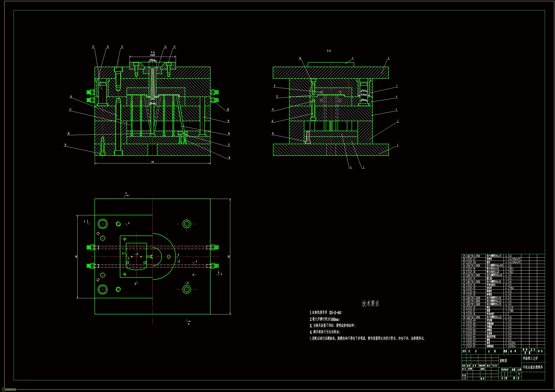Click the 256 width dimension text

pos(152,162)
